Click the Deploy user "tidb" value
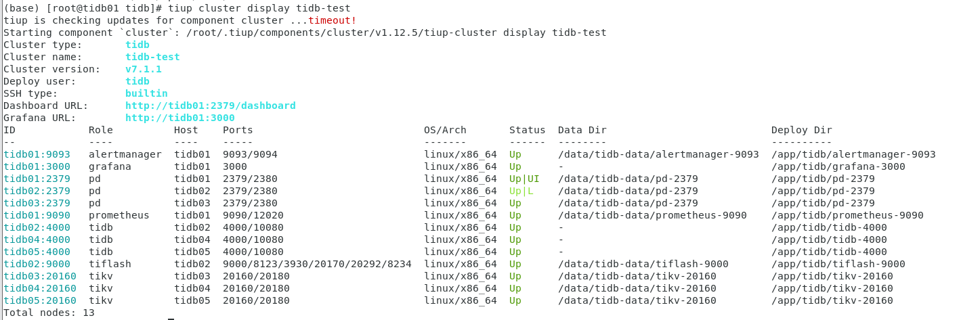 click(x=137, y=81)
